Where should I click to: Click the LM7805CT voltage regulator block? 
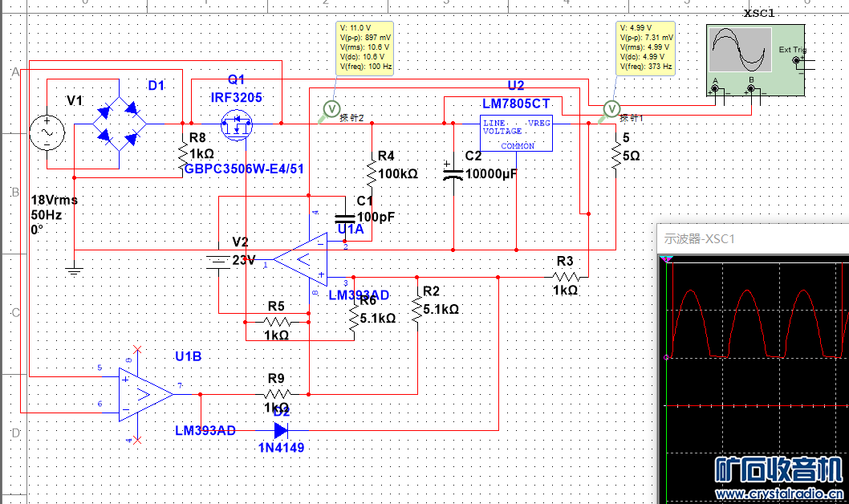(x=516, y=133)
